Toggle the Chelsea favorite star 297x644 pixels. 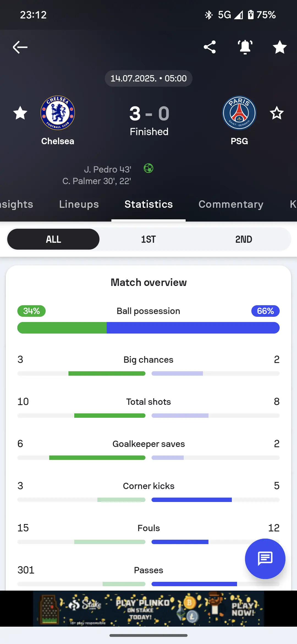coord(20,113)
